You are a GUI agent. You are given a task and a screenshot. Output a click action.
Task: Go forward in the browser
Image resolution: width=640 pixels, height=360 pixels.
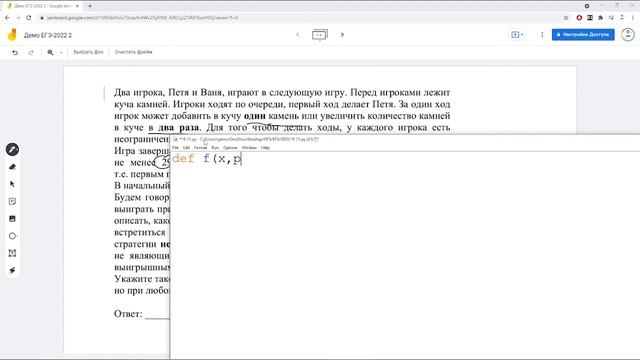coord(18,18)
